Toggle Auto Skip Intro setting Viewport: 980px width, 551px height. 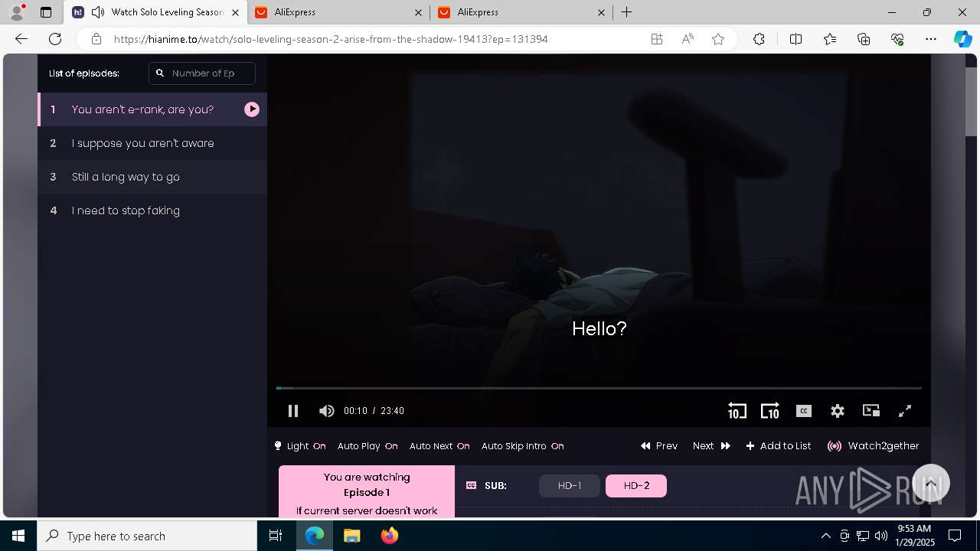pos(522,446)
